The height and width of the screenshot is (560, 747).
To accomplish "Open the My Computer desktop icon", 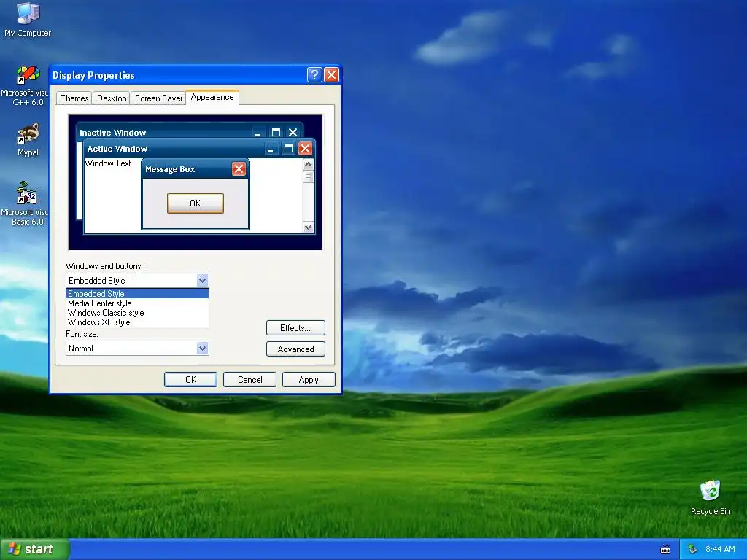I will click(28, 19).
